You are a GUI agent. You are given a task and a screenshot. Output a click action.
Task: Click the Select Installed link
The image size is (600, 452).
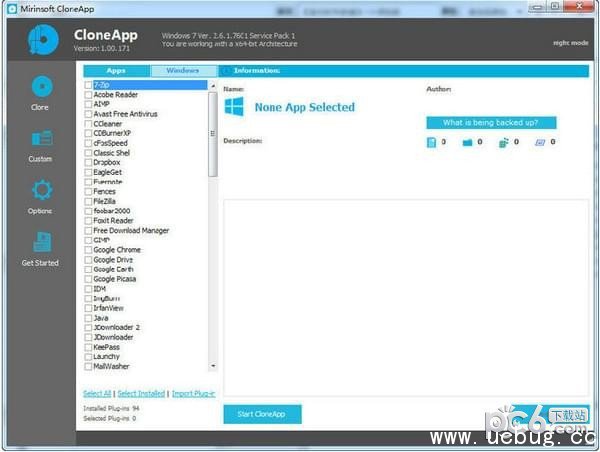pos(141,393)
